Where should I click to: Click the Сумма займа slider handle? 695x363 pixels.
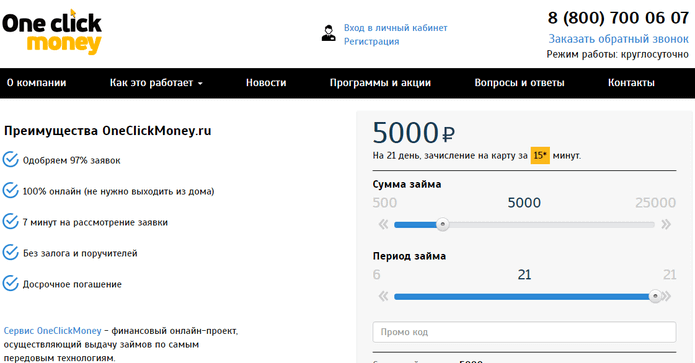pyautogui.click(x=442, y=224)
